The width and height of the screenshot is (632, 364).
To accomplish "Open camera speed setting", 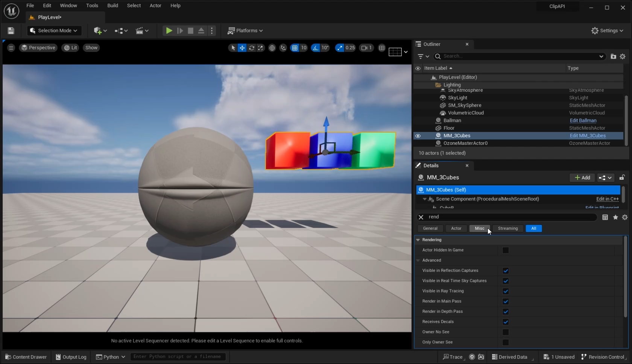I will 366,48.
